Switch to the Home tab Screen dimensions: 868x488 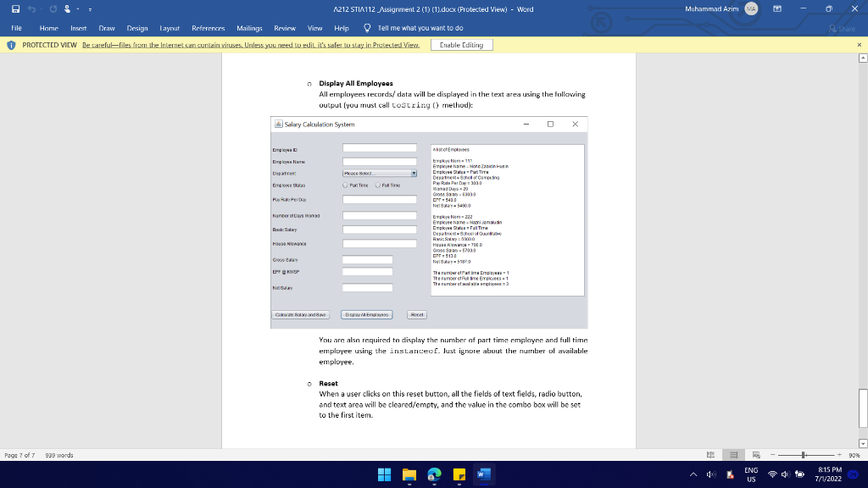coord(48,28)
